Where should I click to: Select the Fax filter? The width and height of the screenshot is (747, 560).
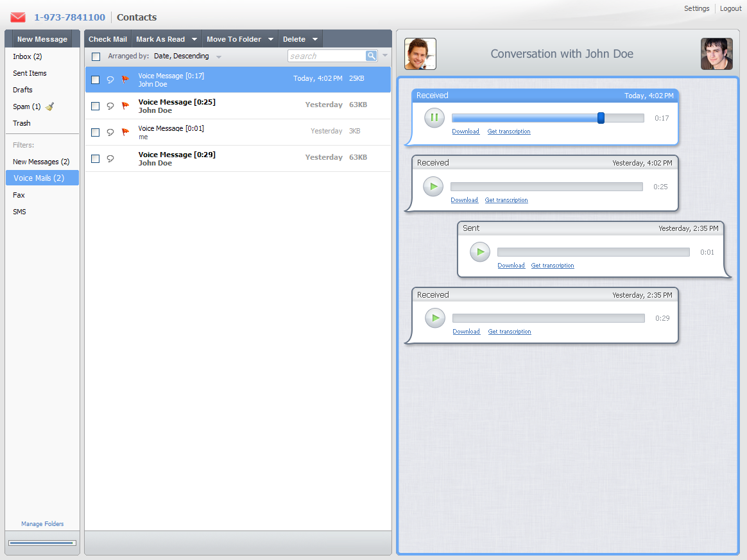click(x=19, y=195)
